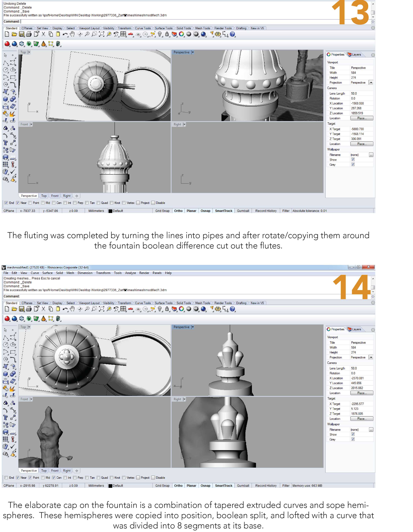Screen dimensions: 413x532
Task: Click the red car Rendered view icon, screenshot 13
Action: [x=131, y=34]
